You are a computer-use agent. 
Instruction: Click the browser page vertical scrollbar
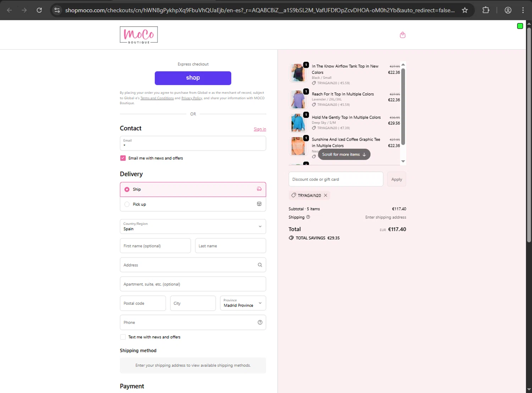click(x=529, y=135)
